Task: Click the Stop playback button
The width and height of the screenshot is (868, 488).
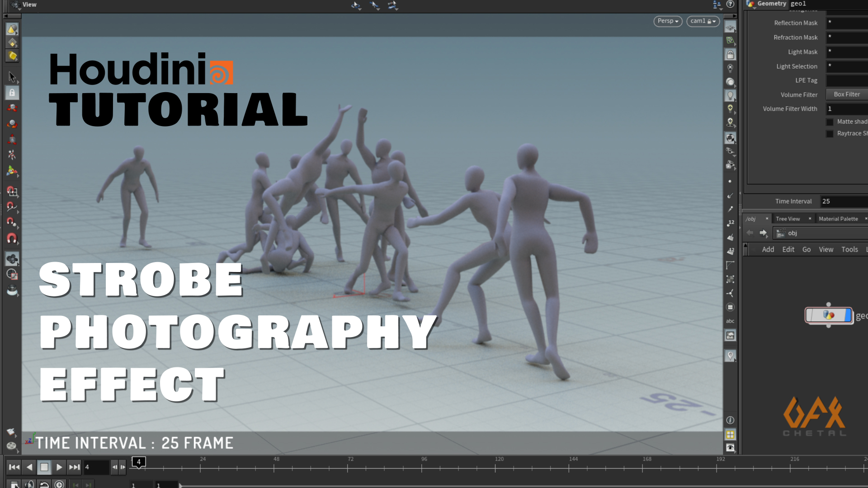Action: (x=44, y=467)
